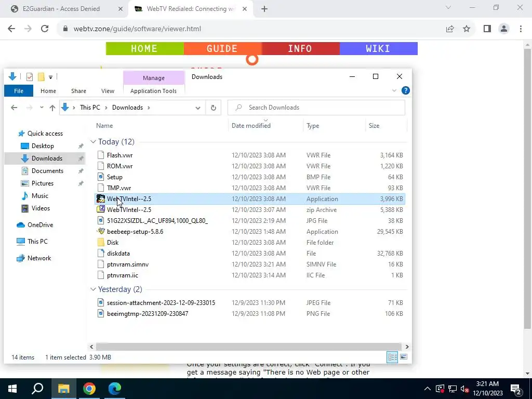The width and height of the screenshot is (532, 399).
Task: Open the File menu in Explorer
Action: (19, 91)
